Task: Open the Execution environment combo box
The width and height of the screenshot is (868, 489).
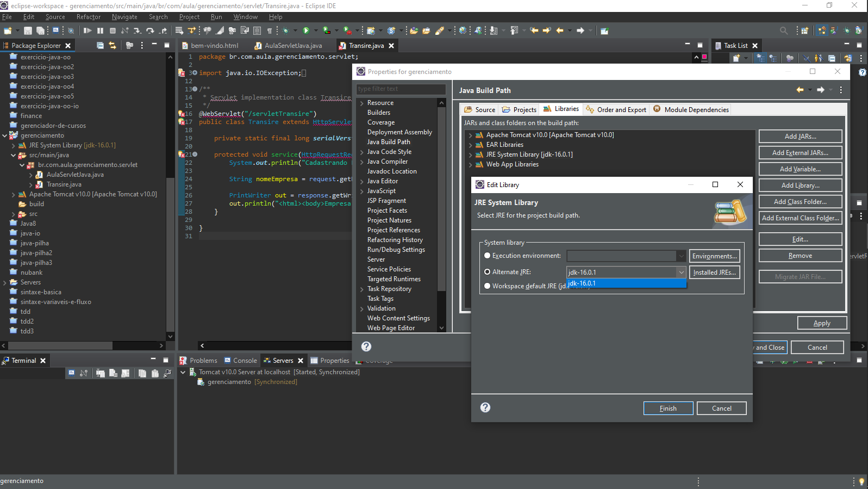Action: 626,256
